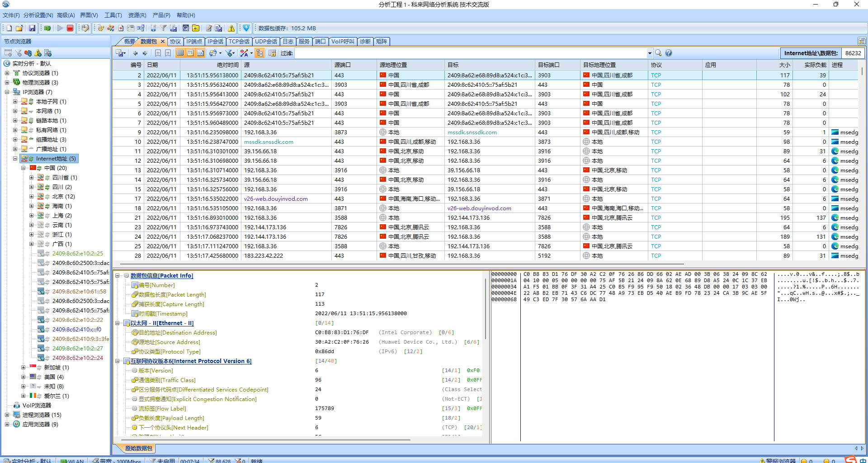Image resolution: width=868 pixels, height=463 pixels.
Task: Click inside the 过滤 filter input field
Action: 470,53
